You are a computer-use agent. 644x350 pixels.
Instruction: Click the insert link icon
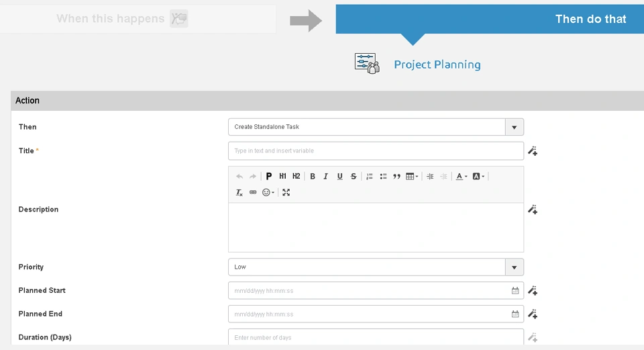(253, 192)
